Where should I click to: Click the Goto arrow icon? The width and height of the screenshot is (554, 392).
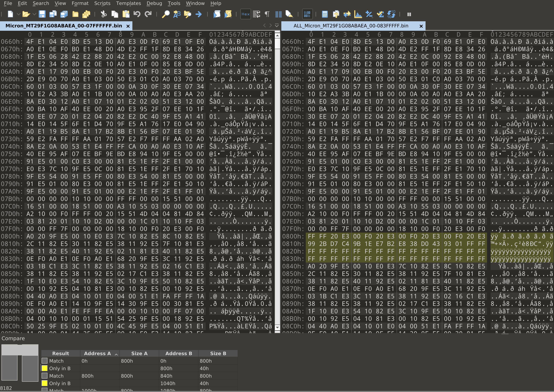(x=199, y=14)
